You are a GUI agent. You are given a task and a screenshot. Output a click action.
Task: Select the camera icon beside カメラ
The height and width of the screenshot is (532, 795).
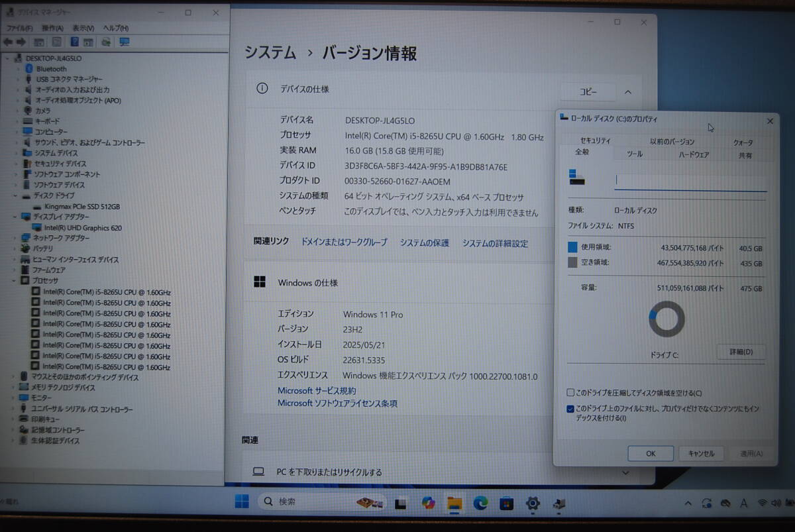[x=28, y=111]
